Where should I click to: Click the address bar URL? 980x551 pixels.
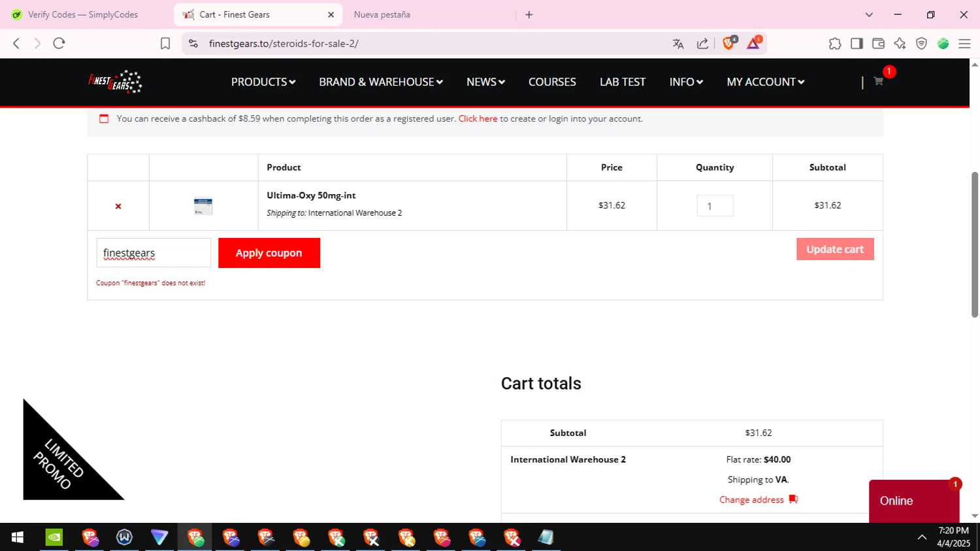point(284,44)
